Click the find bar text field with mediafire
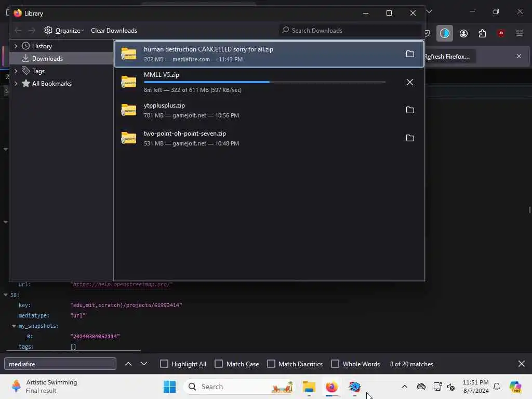Viewport: 532px width, 399px height. click(60, 364)
